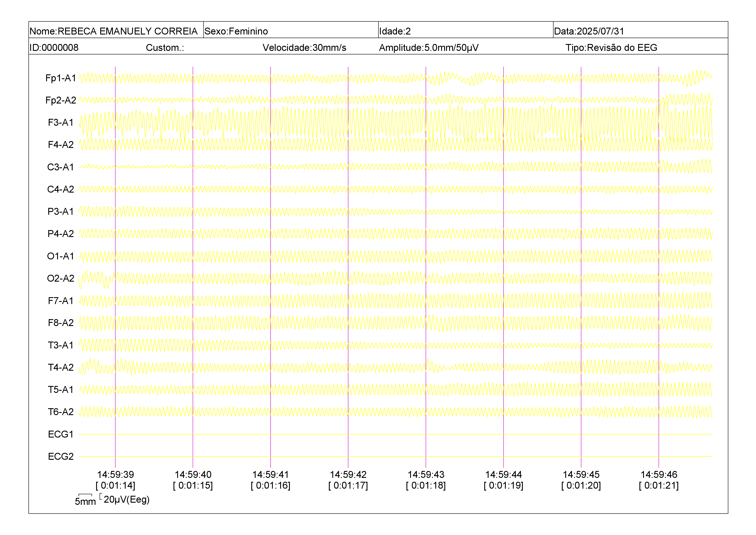Click the C3-A1 channel label
Screen dimensions: 756x535
61,167
